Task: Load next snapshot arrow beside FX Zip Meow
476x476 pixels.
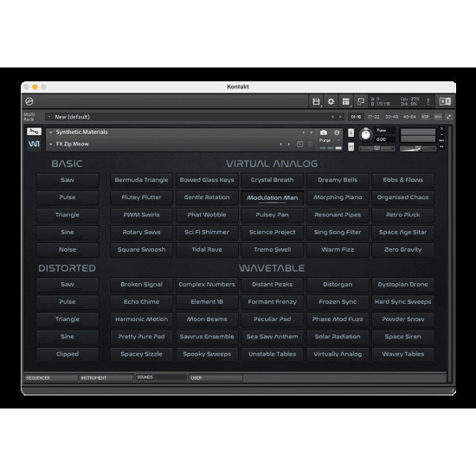Action: (x=289, y=145)
